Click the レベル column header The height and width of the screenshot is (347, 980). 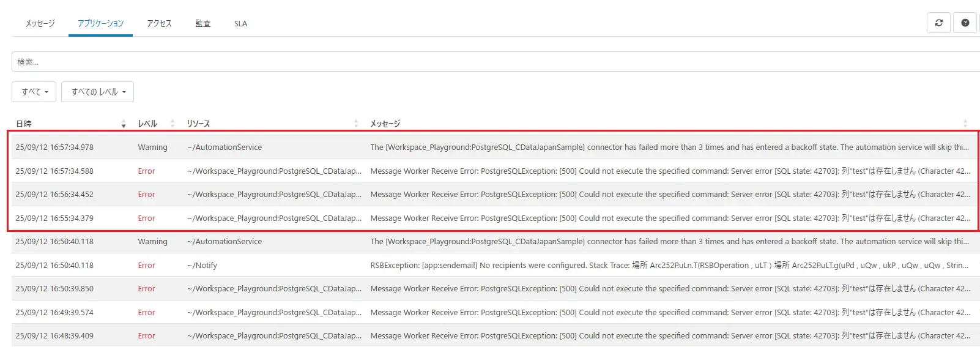[147, 124]
